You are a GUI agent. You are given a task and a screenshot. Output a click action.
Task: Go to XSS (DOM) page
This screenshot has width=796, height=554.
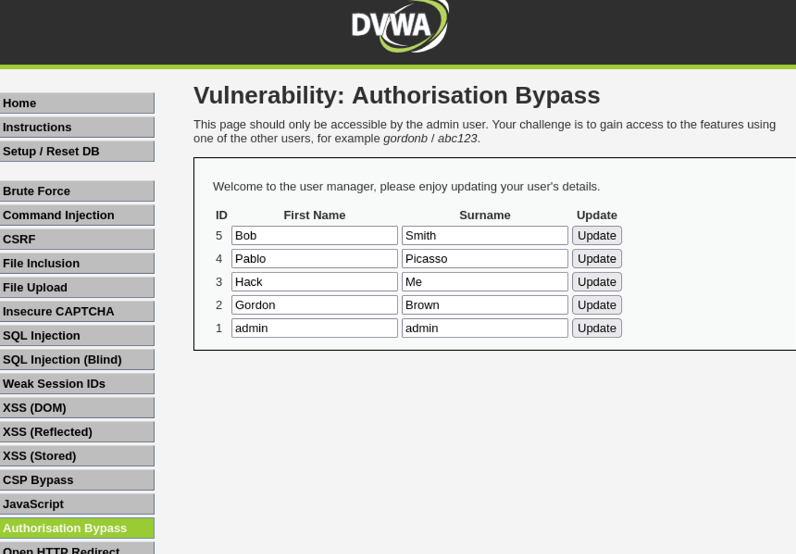pos(77,408)
